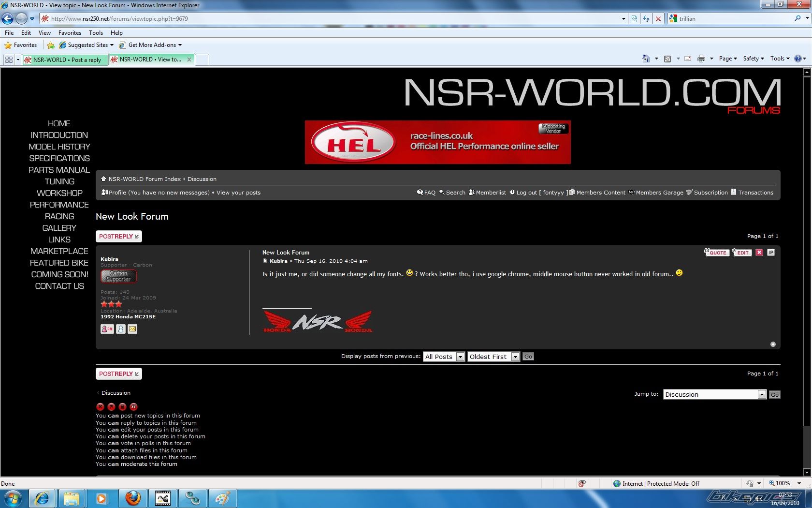Click the blue Help question mark icon
This screenshot has width=812, height=508.
point(798,59)
